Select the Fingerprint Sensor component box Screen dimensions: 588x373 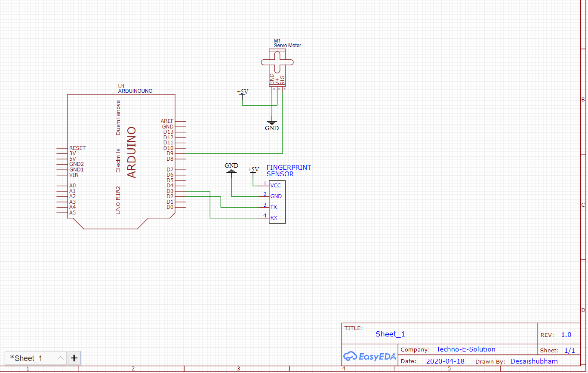point(277,202)
